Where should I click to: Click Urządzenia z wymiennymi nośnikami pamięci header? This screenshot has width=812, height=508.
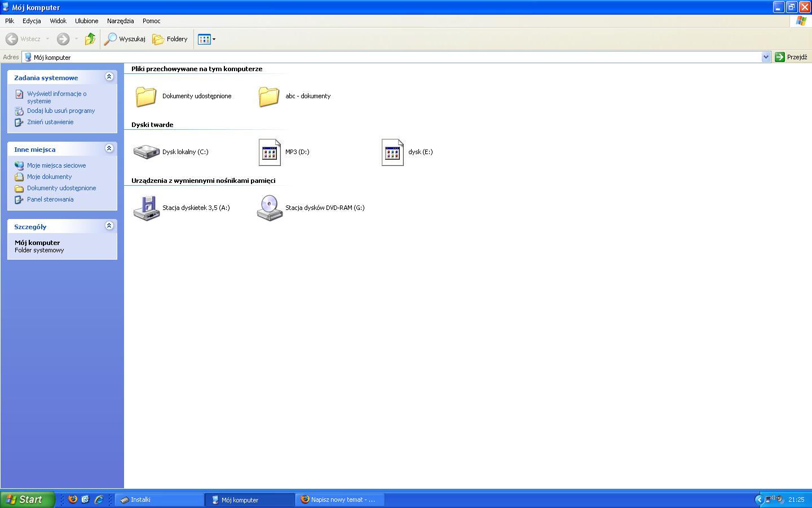click(x=204, y=181)
